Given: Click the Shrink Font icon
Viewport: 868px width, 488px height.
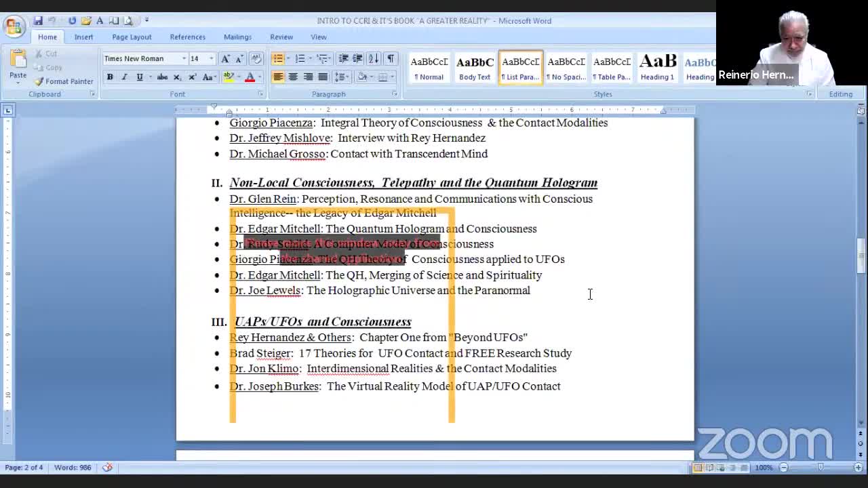Looking at the screenshot, I should pyautogui.click(x=239, y=59).
